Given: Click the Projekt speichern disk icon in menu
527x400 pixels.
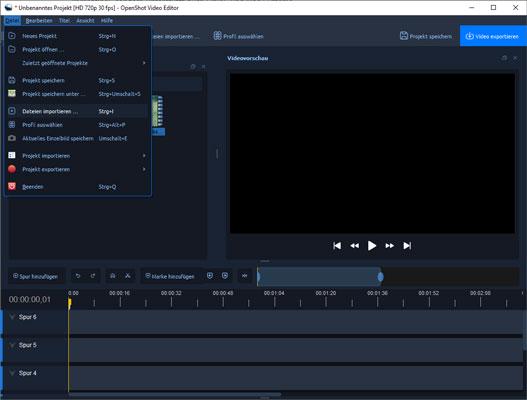Looking at the screenshot, I should pos(12,80).
